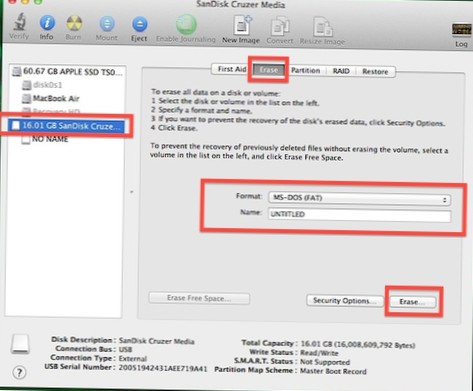Image resolution: width=473 pixels, height=391 pixels.
Task: Click USB serial number 20051942431AEE719A41
Action: pos(163,368)
